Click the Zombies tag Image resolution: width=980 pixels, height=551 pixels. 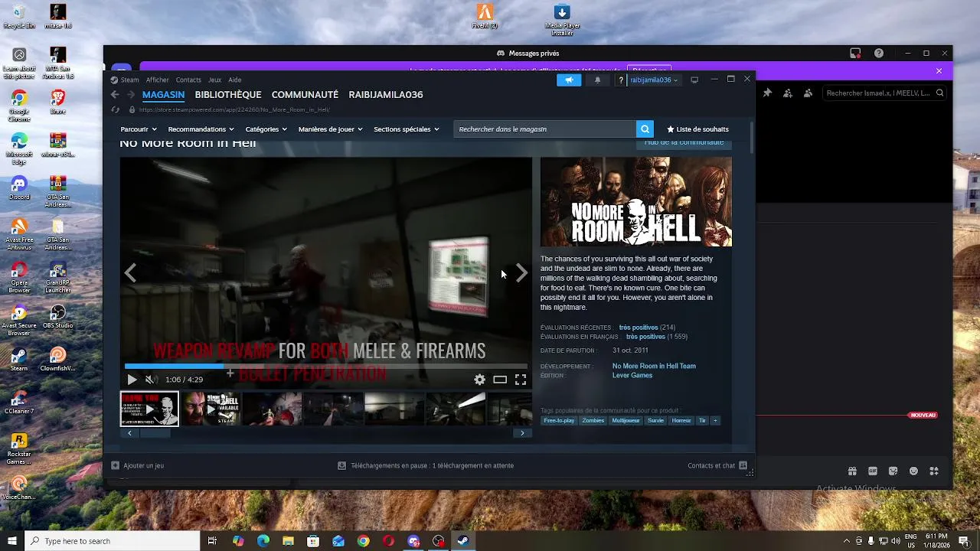(593, 420)
